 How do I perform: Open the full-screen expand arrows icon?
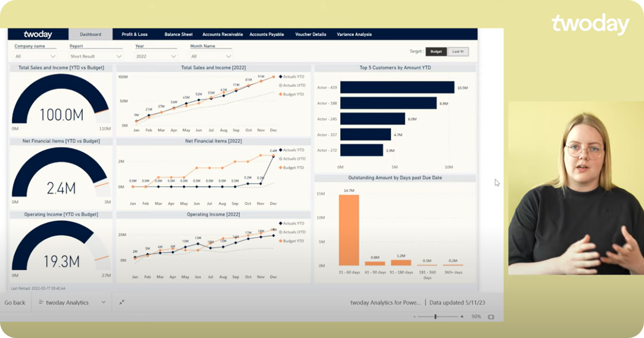pos(121,302)
